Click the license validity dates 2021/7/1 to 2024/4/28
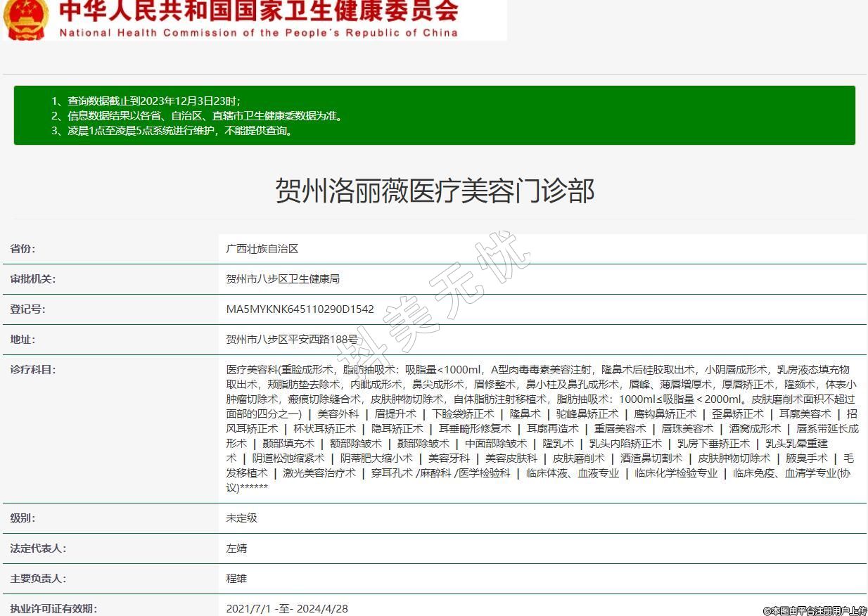The image size is (868, 616). (287, 608)
